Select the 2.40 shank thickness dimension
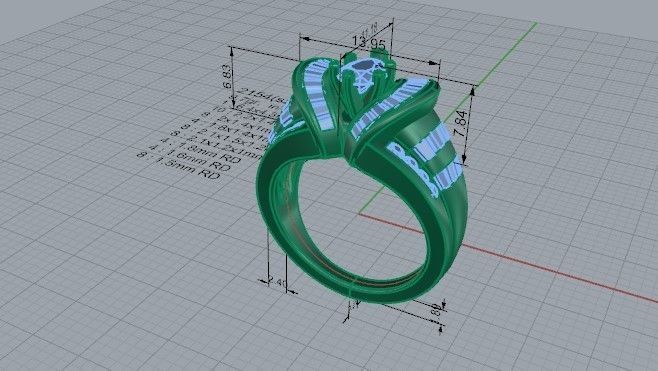Screen dimensions: 658x371 click(x=276, y=282)
